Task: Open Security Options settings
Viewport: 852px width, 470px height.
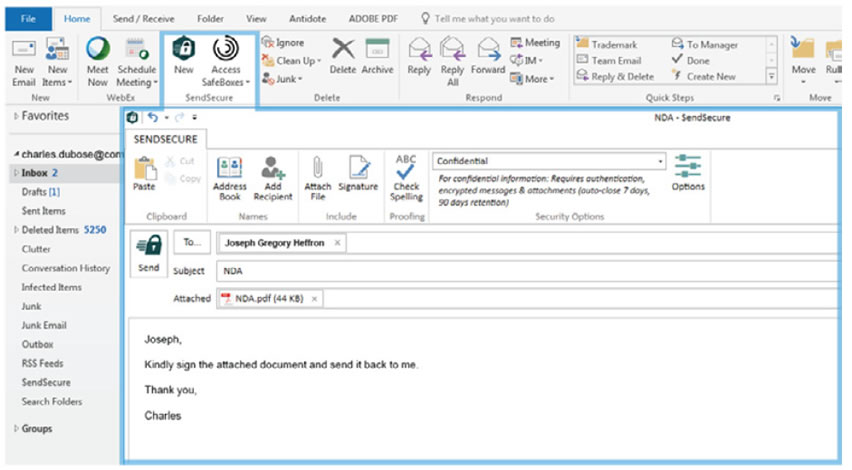Action: coord(688,172)
